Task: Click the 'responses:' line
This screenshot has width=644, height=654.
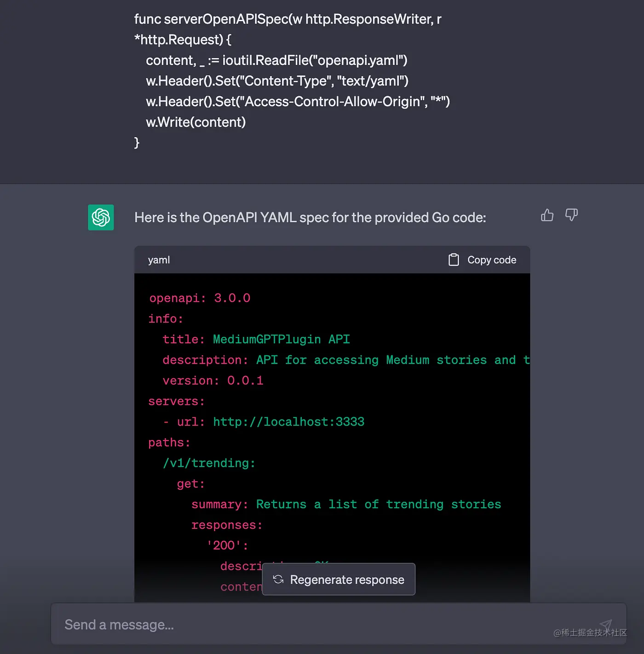Action: [x=227, y=525]
